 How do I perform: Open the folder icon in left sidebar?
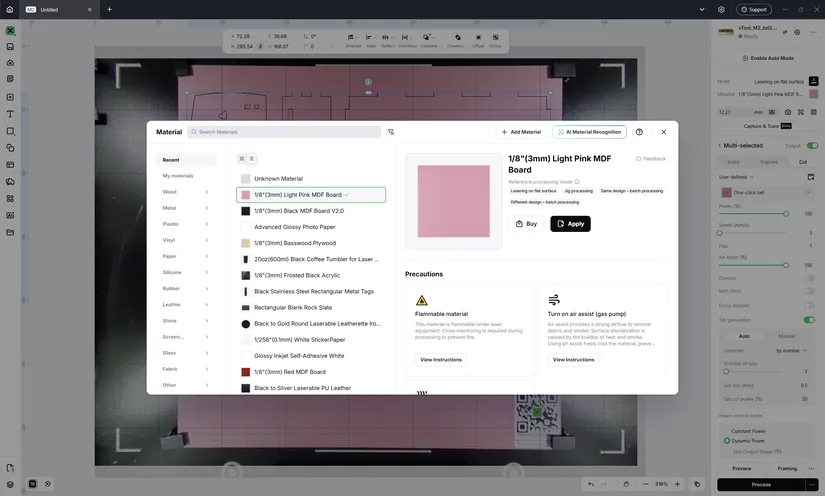tap(10, 232)
